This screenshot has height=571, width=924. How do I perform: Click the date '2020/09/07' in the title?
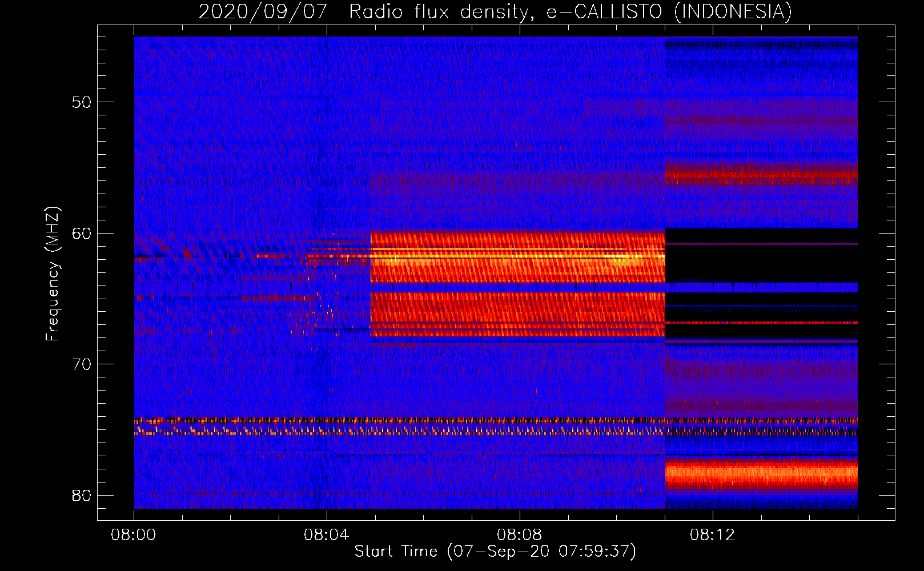263,11
